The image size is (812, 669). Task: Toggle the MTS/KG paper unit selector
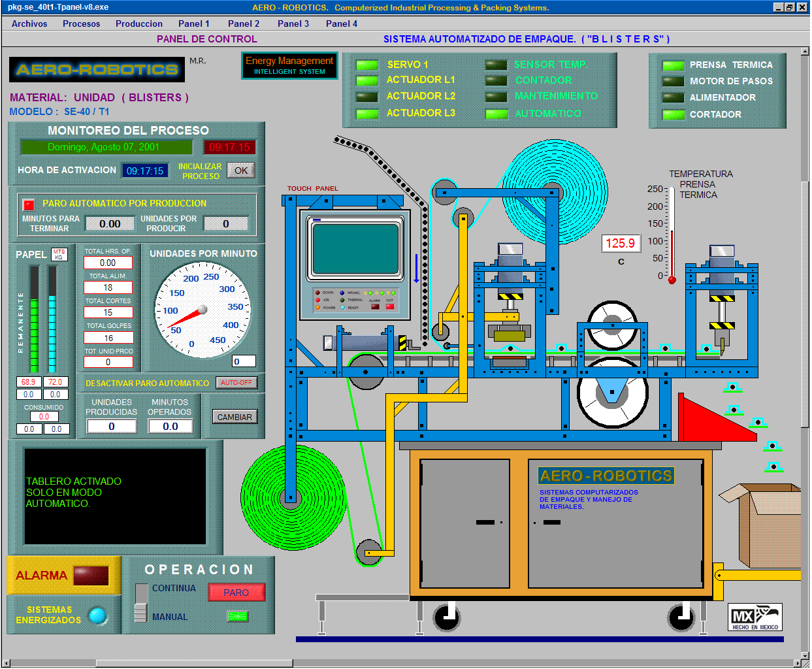tap(59, 254)
